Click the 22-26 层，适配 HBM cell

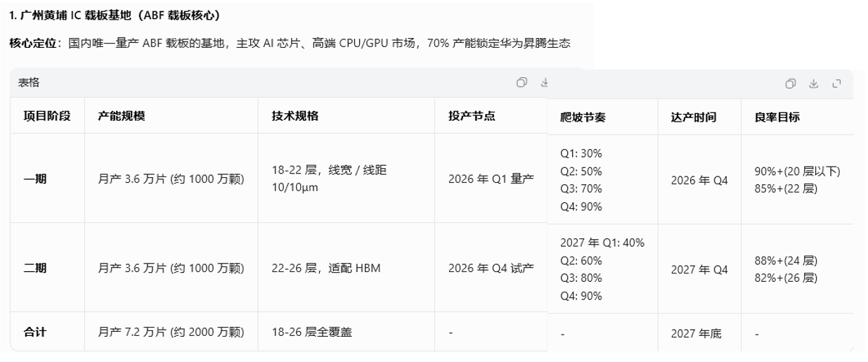point(326,268)
